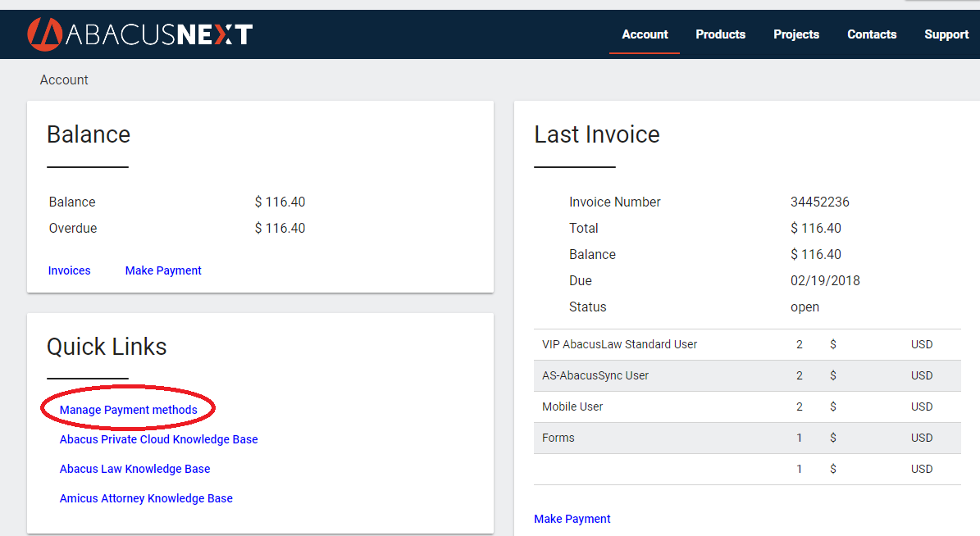Screen dimensions: 980x536
Task: Open the Support tab
Action: click(x=946, y=34)
